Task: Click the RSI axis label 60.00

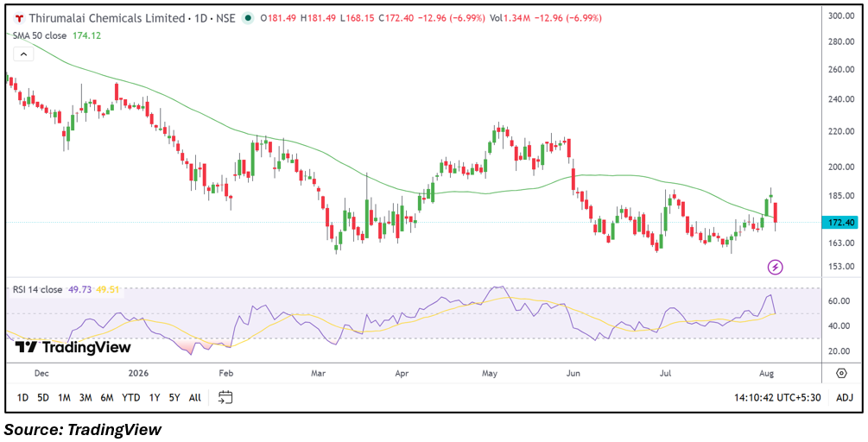Action: tap(841, 301)
